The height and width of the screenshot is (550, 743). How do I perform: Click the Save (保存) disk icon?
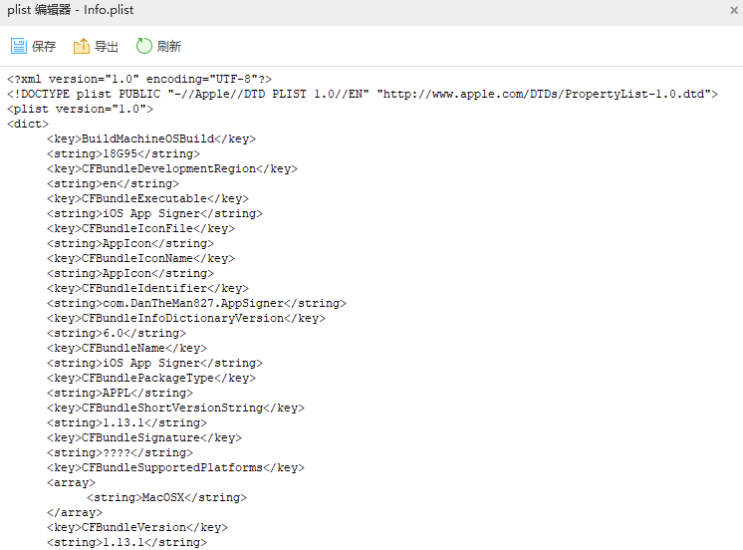(x=18, y=47)
